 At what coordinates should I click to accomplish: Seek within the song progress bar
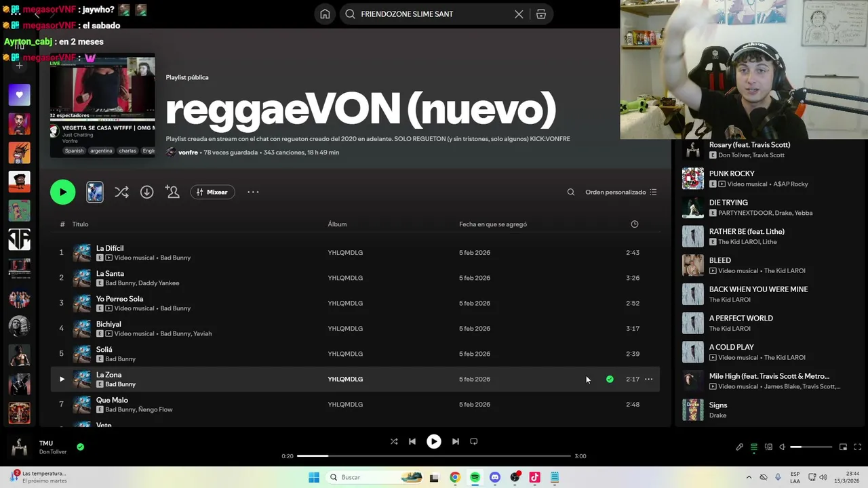(x=434, y=456)
